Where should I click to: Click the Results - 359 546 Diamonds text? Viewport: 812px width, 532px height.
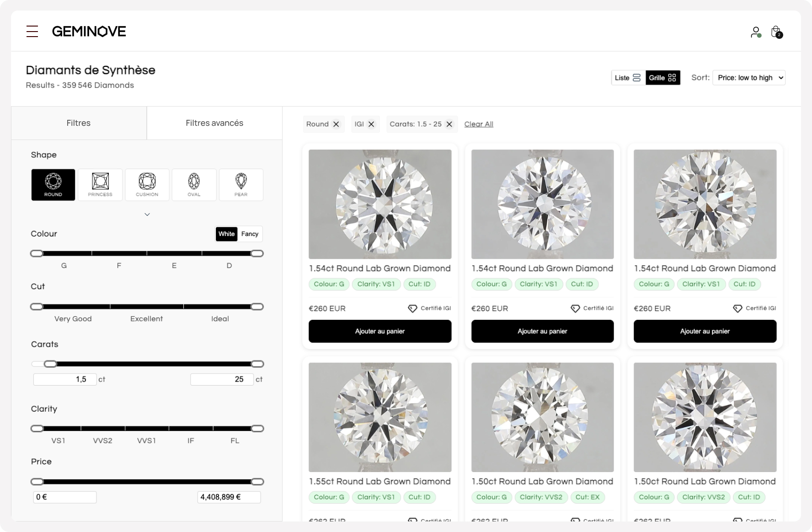pyautogui.click(x=80, y=85)
